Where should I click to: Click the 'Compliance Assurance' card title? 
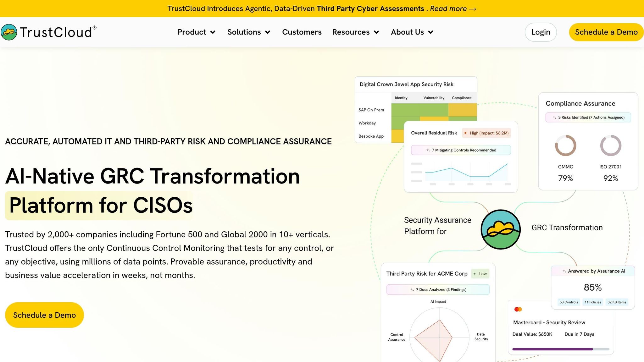click(580, 103)
